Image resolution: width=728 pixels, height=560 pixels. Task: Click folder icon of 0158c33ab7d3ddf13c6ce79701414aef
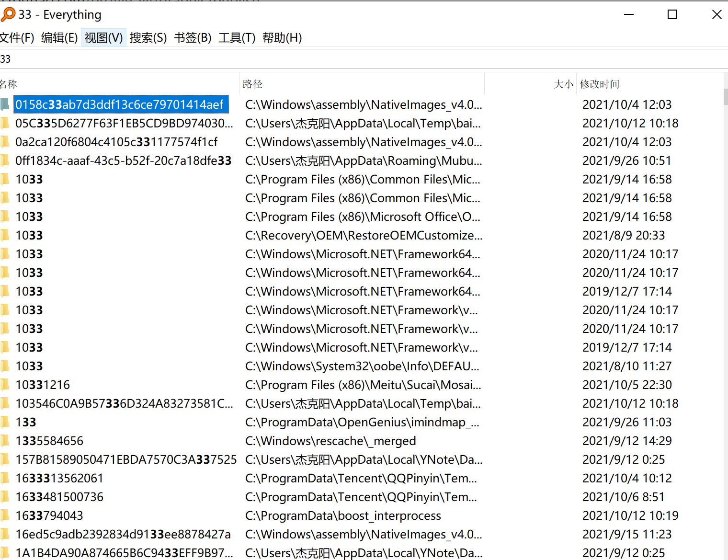click(x=5, y=104)
